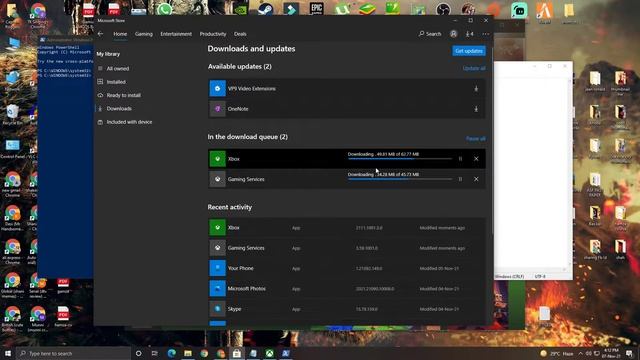This screenshot has width=640, height=360.
Task: Open the Deals tab
Action: (240, 34)
